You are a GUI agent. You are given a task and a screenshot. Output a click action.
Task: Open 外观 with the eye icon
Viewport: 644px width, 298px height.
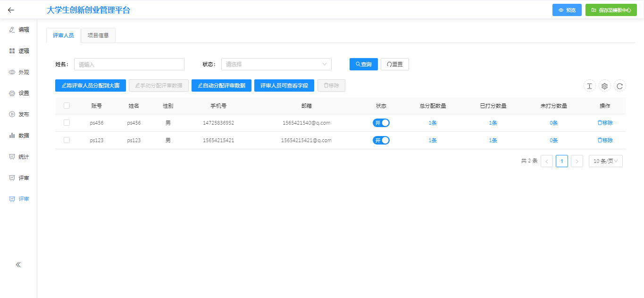pyautogui.click(x=19, y=72)
